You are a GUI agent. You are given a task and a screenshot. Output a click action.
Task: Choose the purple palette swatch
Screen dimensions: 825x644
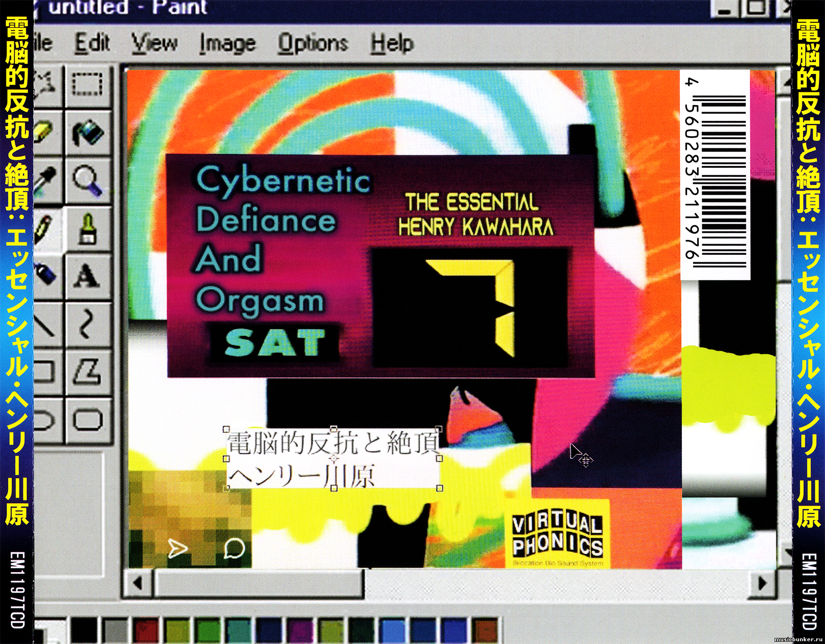[300, 631]
